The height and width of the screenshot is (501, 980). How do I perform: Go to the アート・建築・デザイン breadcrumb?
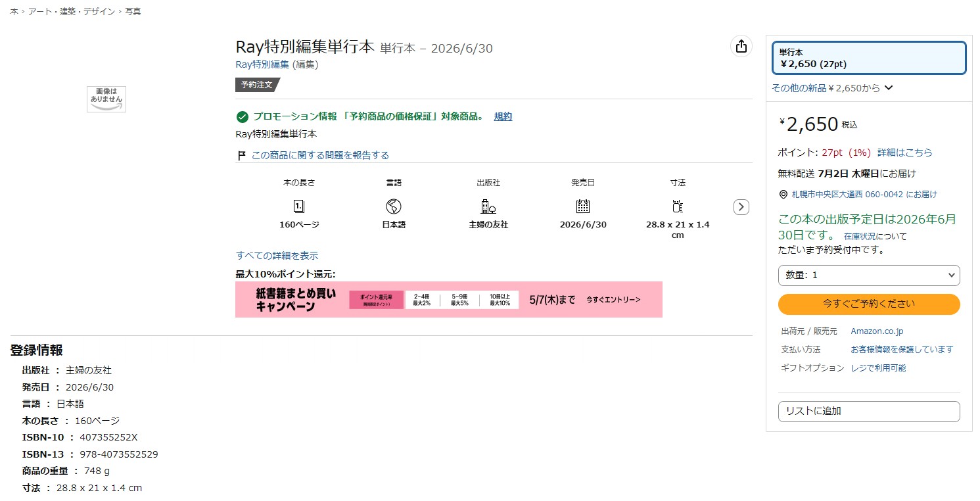coord(72,12)
